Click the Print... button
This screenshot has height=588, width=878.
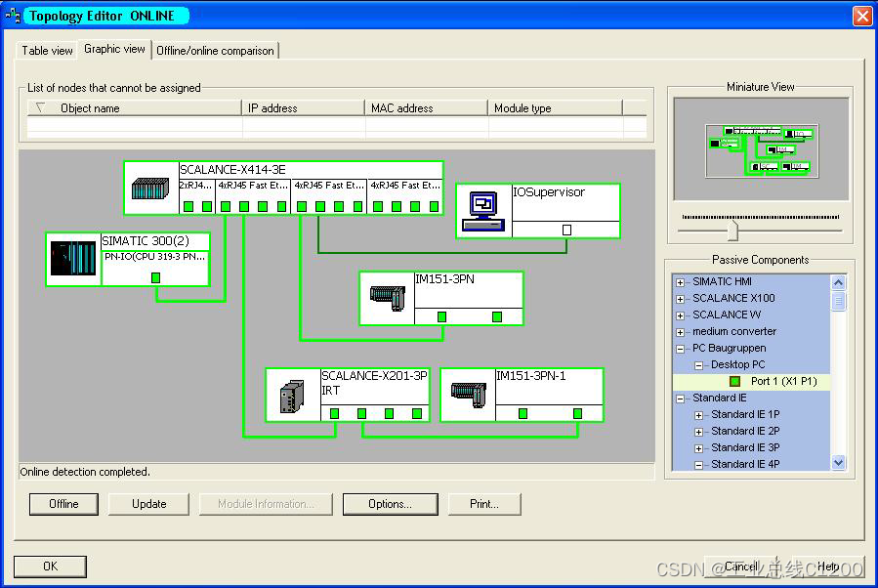(x=484, y=504)
